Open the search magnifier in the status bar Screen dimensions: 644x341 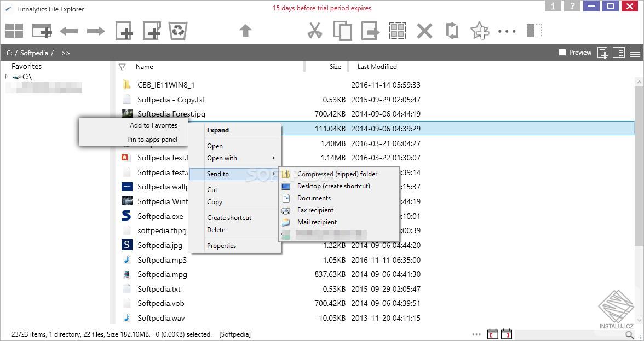pos(631,333)
